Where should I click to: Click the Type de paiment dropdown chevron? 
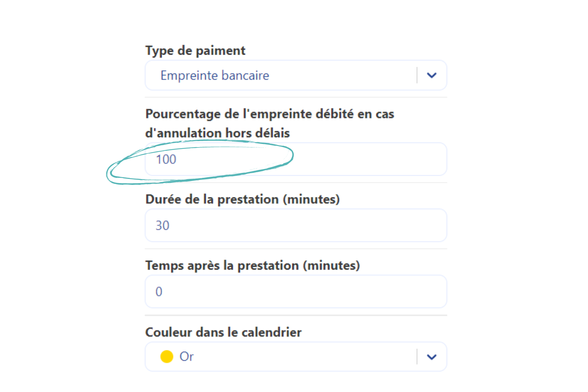click(431, 75)
